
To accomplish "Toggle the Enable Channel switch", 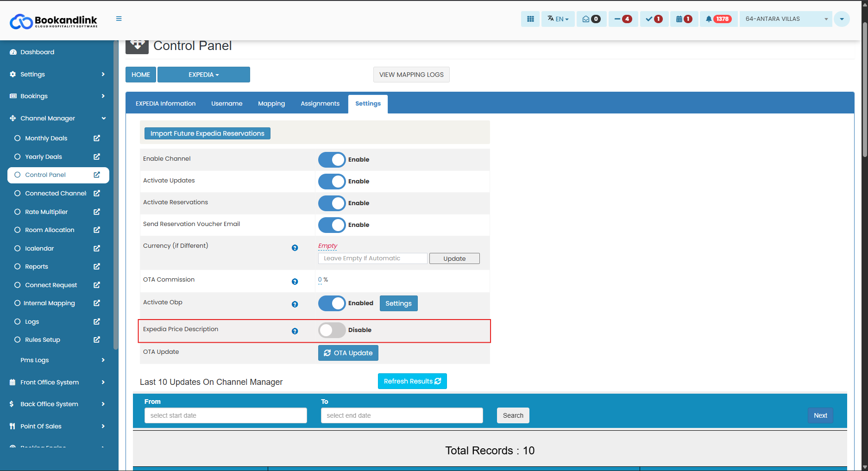I will click(332, 160).
